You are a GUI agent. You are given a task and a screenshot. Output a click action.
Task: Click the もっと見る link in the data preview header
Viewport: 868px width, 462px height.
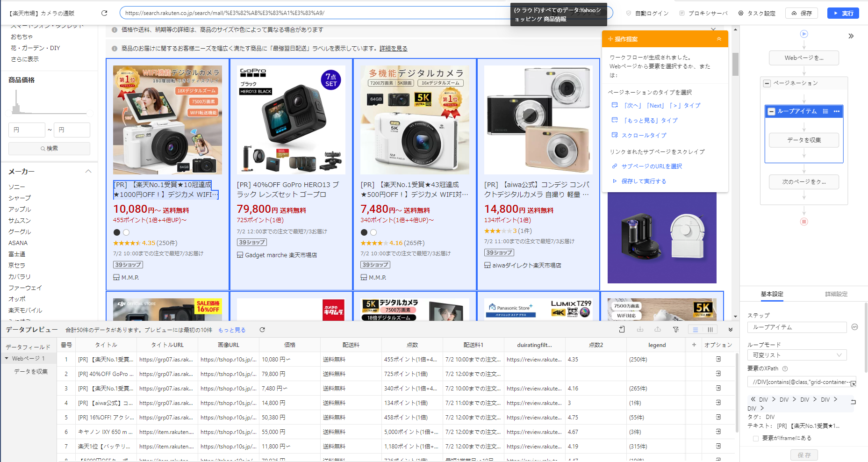tap(232, 330)
